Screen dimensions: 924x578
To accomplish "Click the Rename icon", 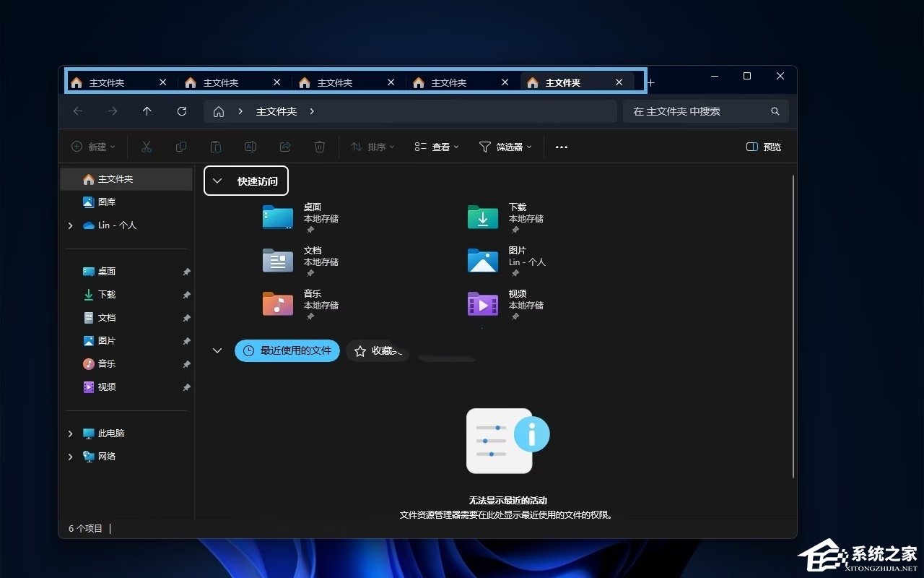I will pyautogui.click(x=250, y=147).
